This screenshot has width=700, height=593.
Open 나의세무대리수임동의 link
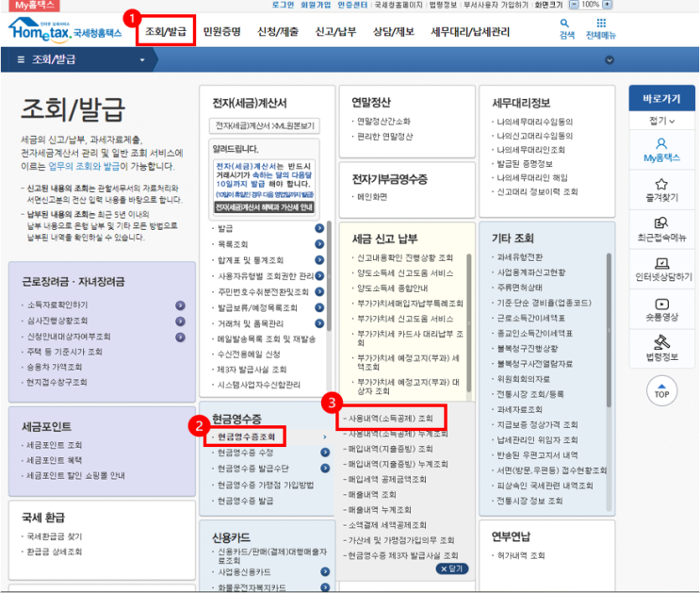(535, 122)
